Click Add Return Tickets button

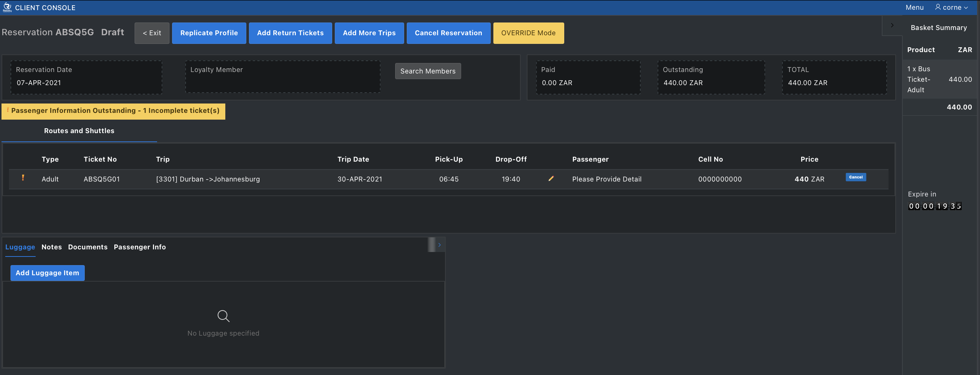(x=290, y=33)
